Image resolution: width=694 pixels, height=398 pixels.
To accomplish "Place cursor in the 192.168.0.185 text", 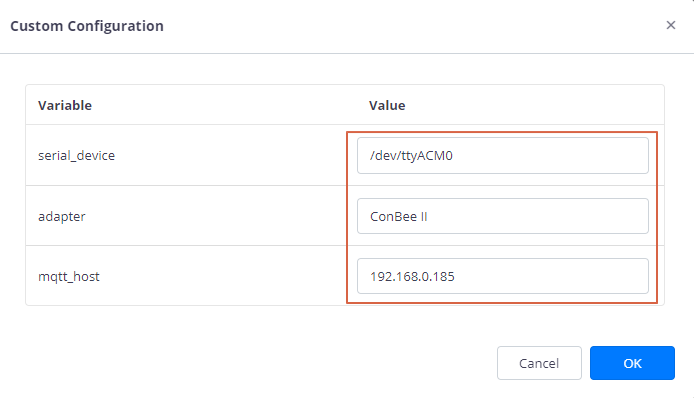I will pos(412,277).
